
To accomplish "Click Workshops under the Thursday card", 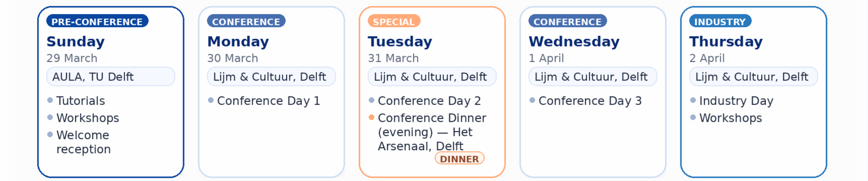I will pos(731,118).
